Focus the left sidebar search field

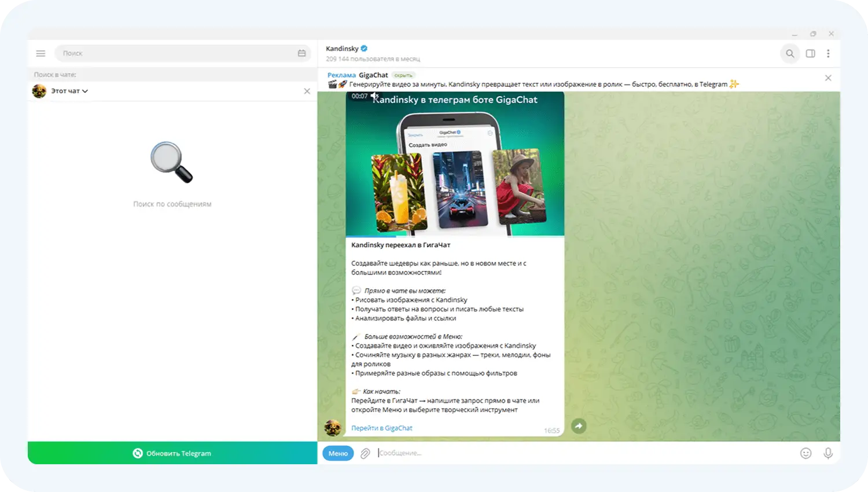(x=183, y=53)
